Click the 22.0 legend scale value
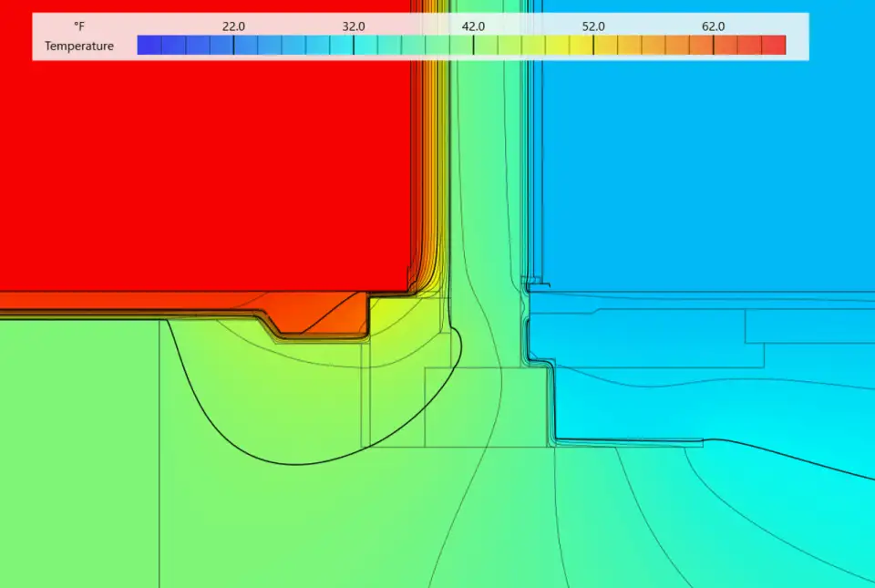The image size is (875, 588). (233, 26)
